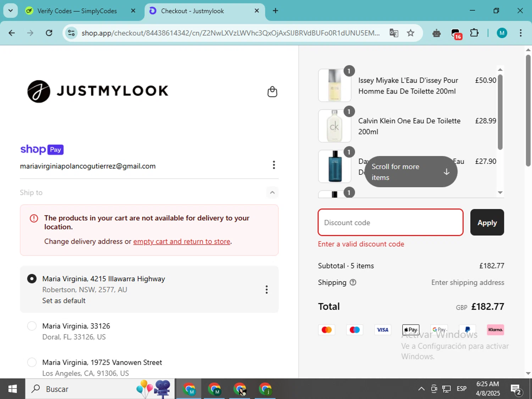Viewport: 532px width, 399px height.
Task: Select the Doral, FL 33126 address
Action: [32, 326]
